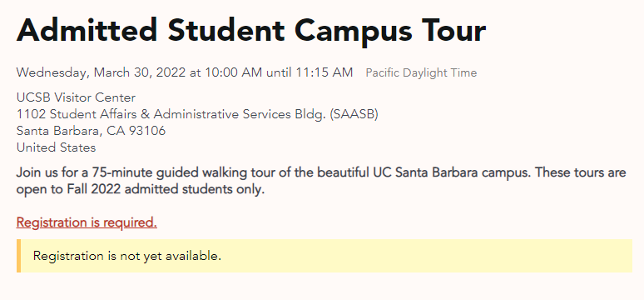The width and height of the screenshot is (644, 300).
Task: Click the United States country line
Action: (57, 147)
